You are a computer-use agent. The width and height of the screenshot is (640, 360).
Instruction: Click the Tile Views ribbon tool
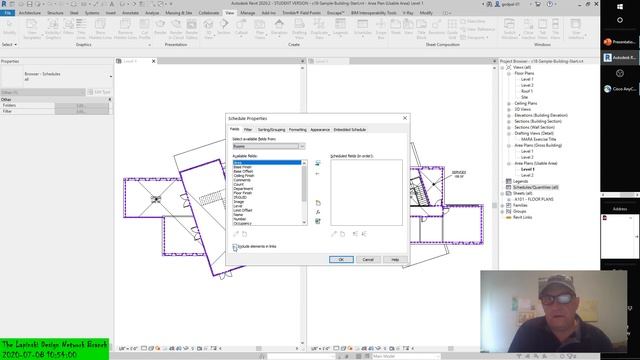click(556, 29)
